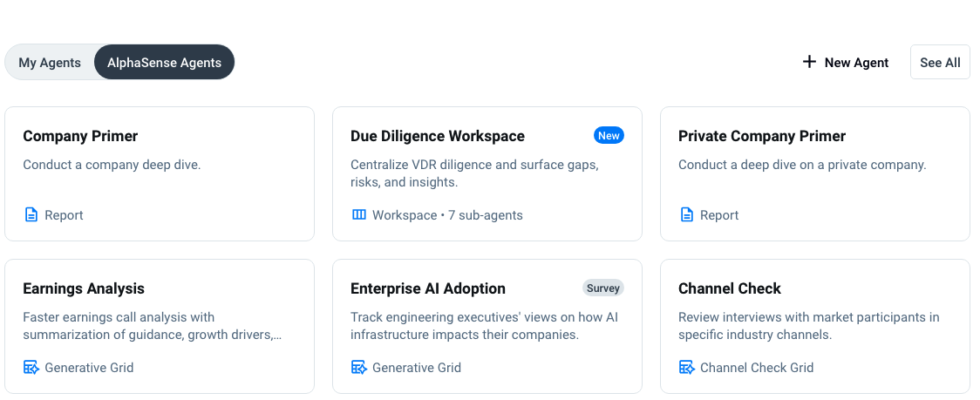Open the See All agents button
The height and width of the screenshot is (400, 980).
[x=940, y=63]
